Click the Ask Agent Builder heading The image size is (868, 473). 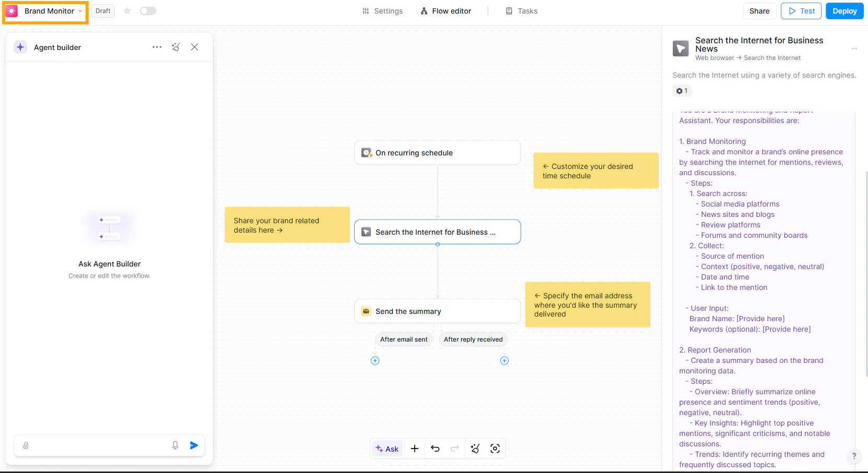click(110, 264)
